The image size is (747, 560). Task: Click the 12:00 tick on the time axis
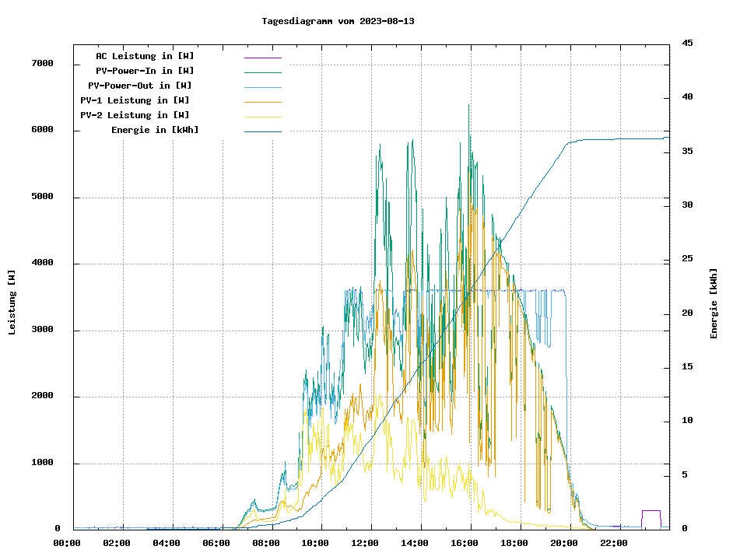(x=371, y=543)
